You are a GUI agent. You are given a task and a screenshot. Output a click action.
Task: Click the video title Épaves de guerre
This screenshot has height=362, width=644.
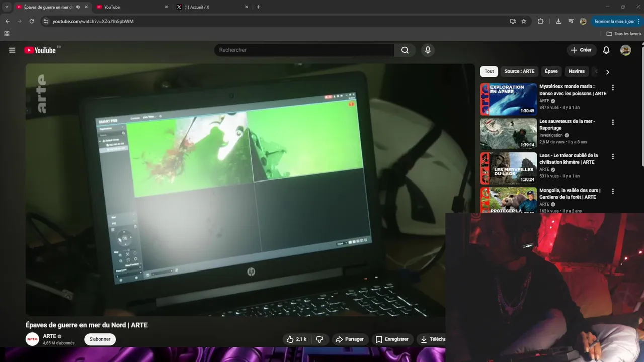(x=87, y=325)
